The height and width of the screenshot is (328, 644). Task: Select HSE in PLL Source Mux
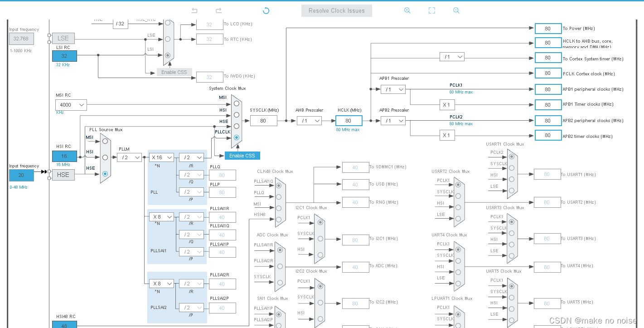coord(105,173)
